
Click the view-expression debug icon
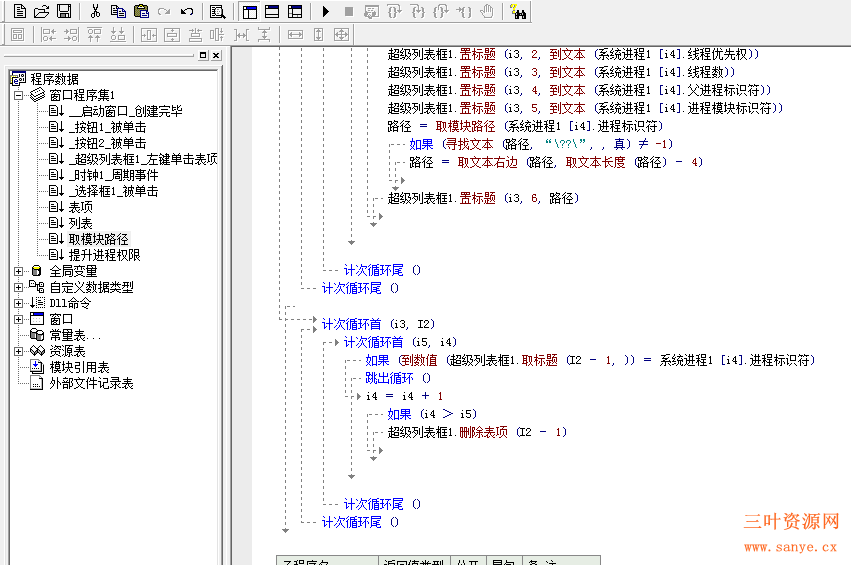tap(371, 11)
